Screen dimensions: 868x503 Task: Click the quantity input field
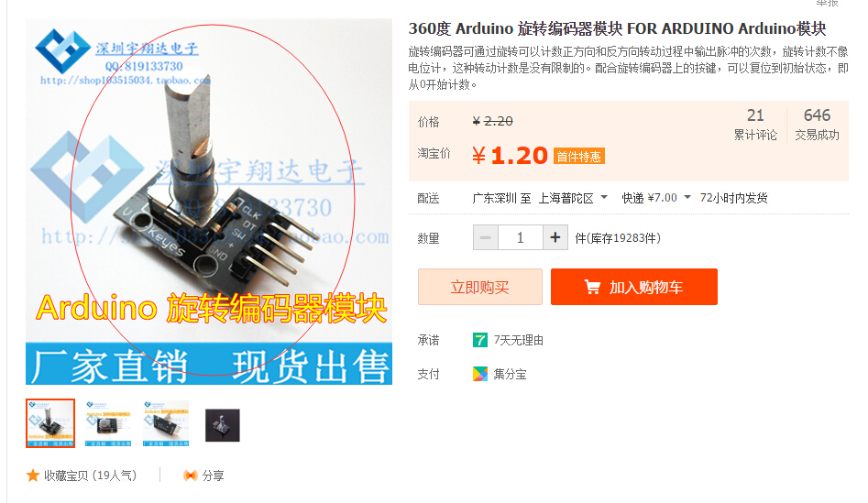coord(521,237)
